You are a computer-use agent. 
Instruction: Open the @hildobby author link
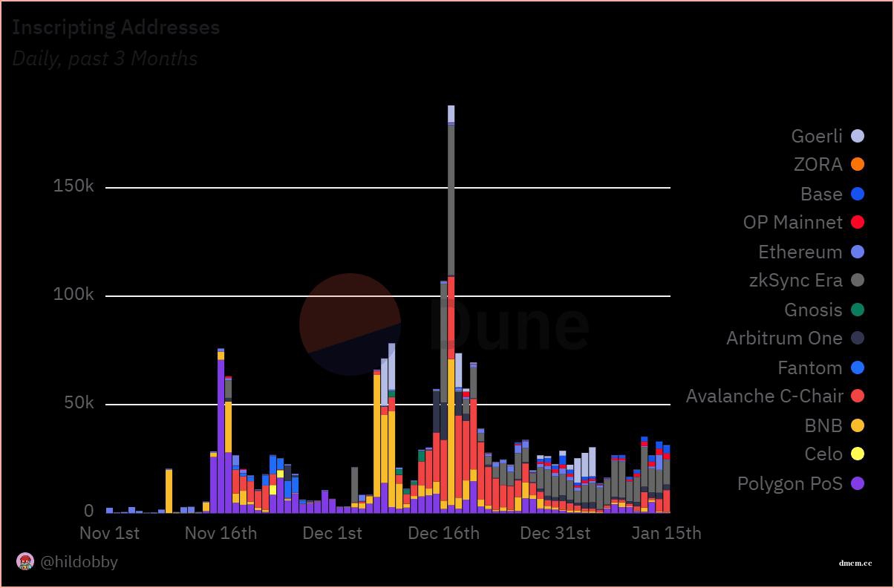click(x=79, y=562)
